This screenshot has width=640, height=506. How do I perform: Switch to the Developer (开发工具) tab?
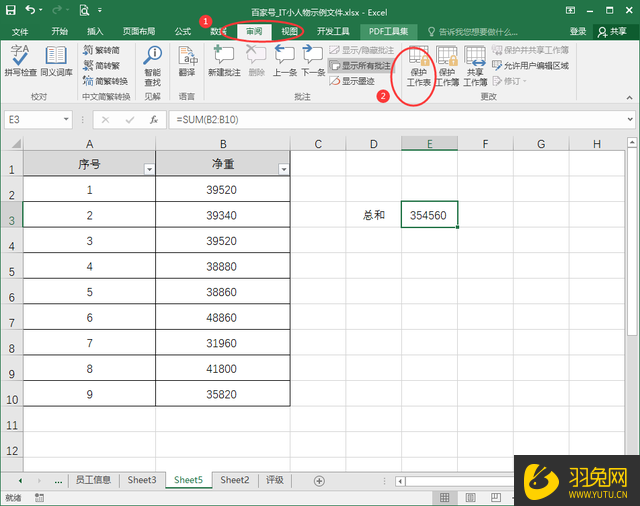333,32
